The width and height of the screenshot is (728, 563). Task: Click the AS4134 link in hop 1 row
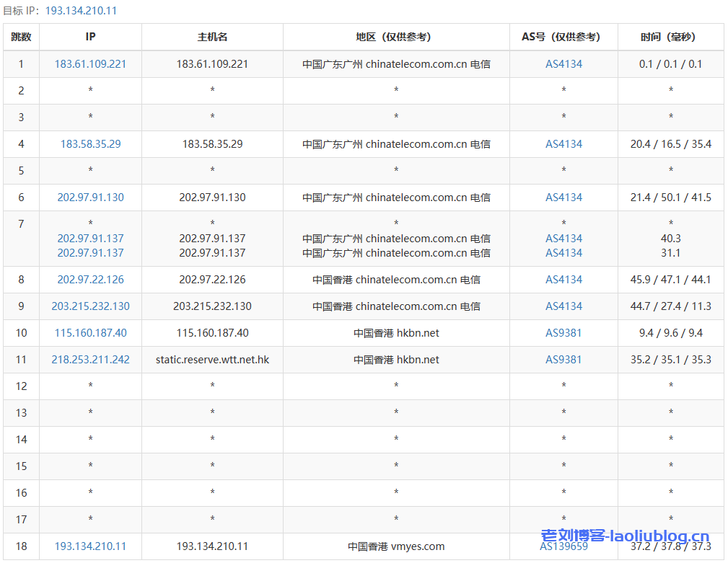coord(563,64)
